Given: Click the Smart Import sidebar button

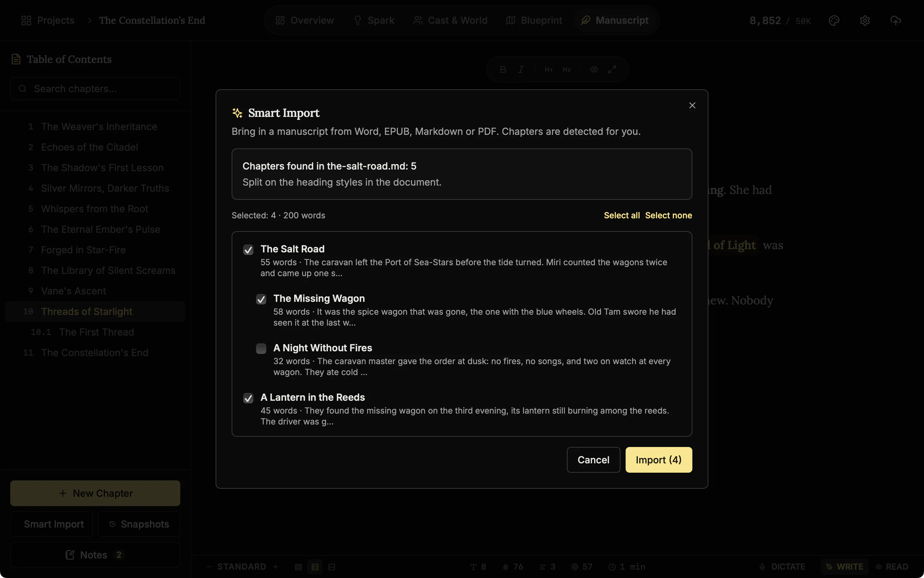Looking at the screenshot, I should tap(52, 524).
